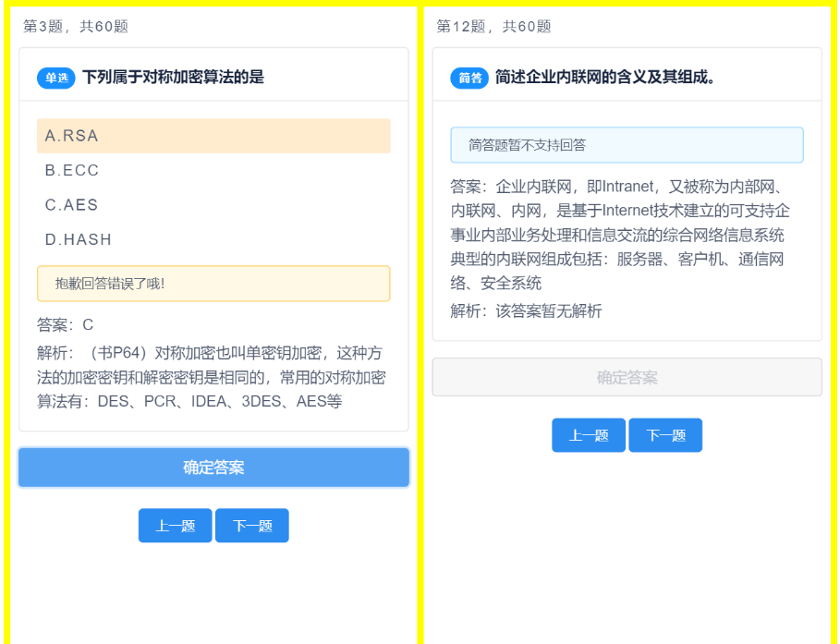Click the 简答题暂不支持回答 input field
Image resolution: width=840 pixels, height=644 pixels.
626,144
